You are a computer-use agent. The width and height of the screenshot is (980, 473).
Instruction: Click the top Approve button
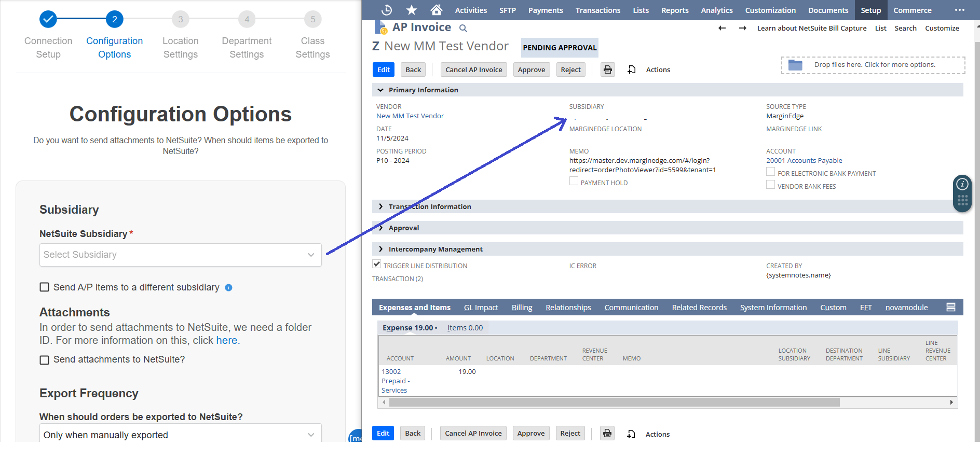pos(532,69)
